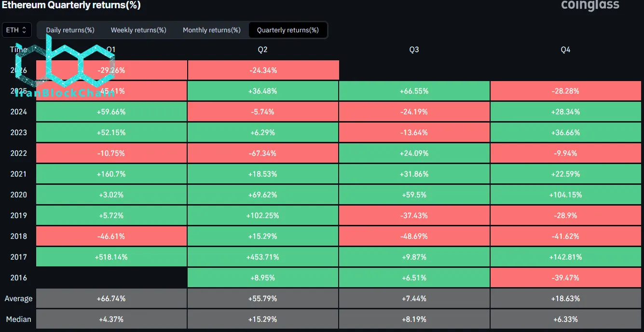The width and height of the screenshot is (644, 332).
Task: Click the +6.51% cell for 2016
Action: (x=414, y=277)
